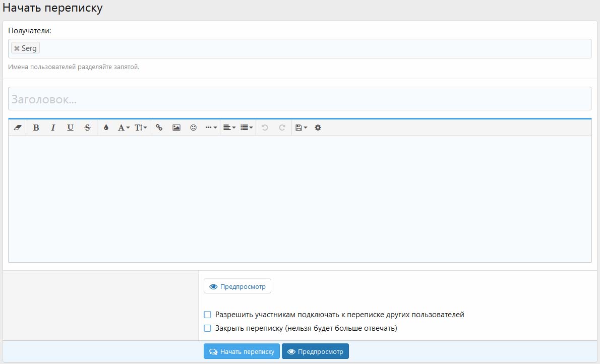Toggle bold text formatting
This screenshot has height=364, width=600.
(36, 128)
